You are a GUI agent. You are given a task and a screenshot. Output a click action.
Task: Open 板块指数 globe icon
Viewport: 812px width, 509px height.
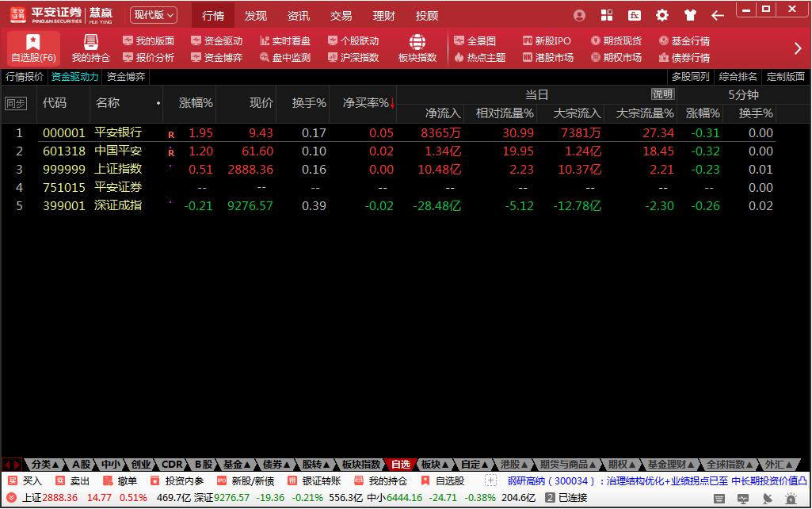click(417, 48)
